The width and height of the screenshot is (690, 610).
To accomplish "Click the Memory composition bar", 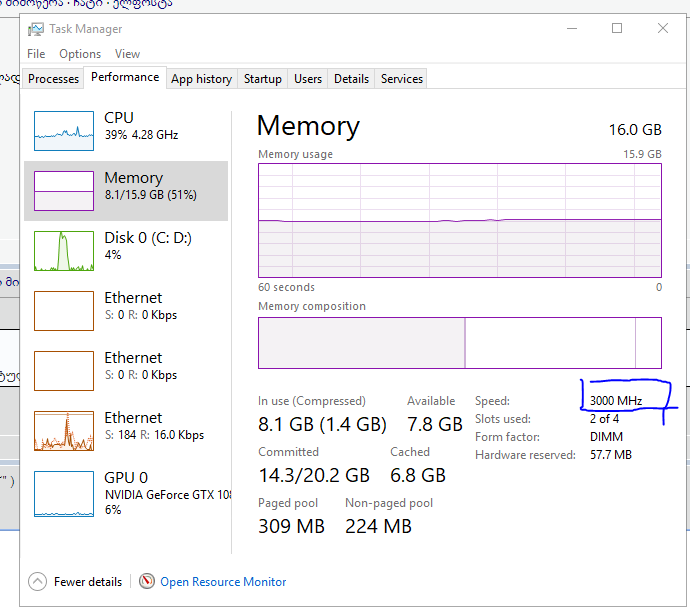I will click(x=460, y=343).
